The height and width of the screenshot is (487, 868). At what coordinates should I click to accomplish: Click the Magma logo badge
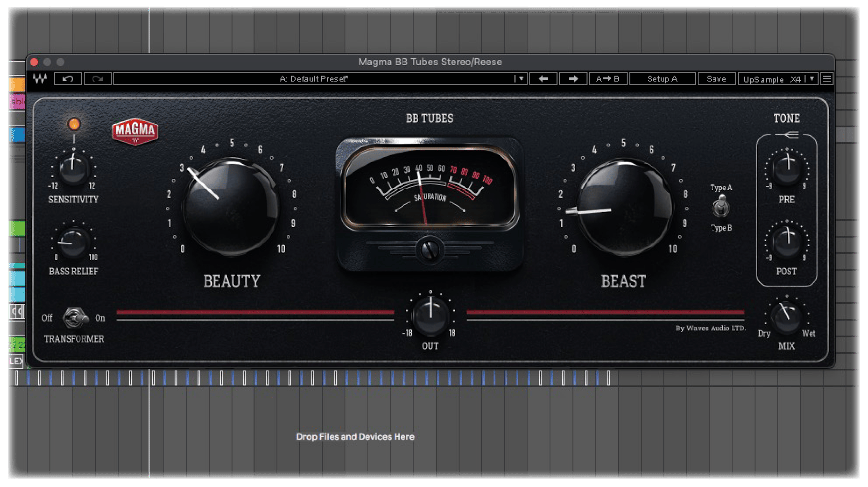135,131
